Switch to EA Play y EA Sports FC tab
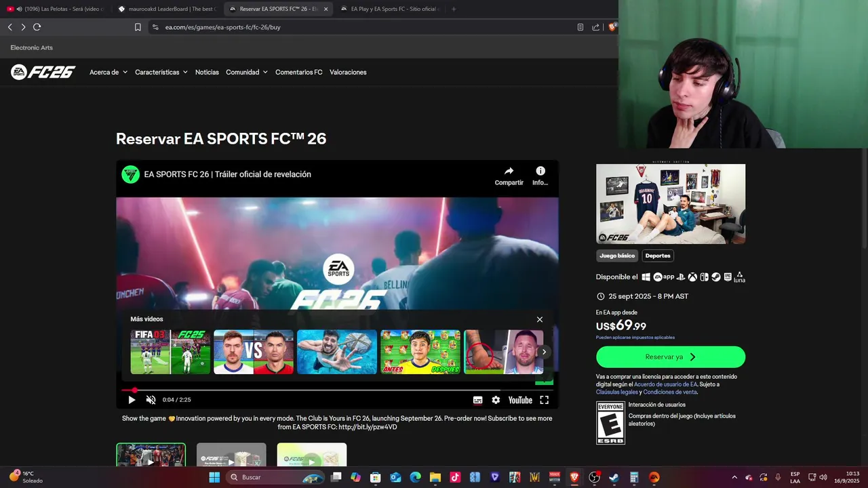 point(391,9)
